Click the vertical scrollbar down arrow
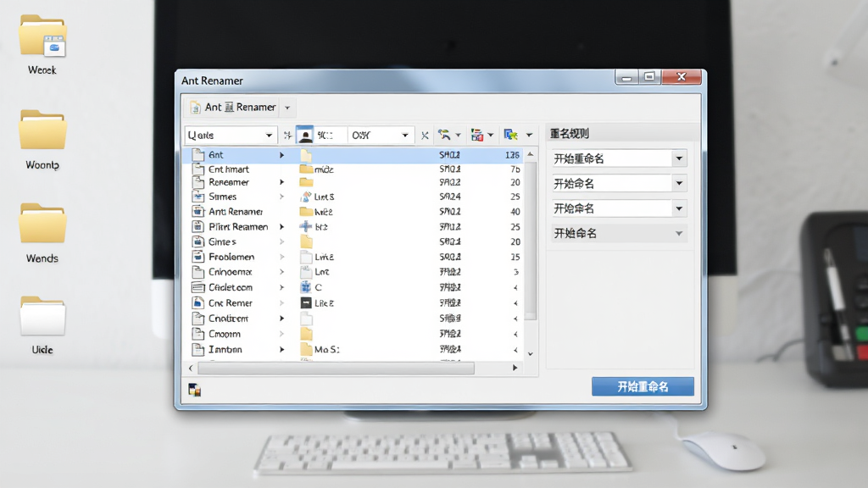The image size is (868, 488). 531,353
